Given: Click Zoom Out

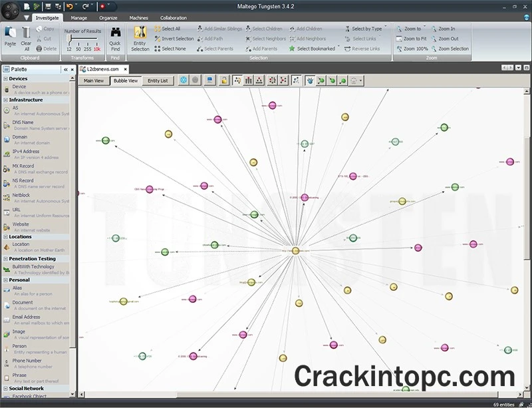Looking at the screenshot, I should (445, 39).
